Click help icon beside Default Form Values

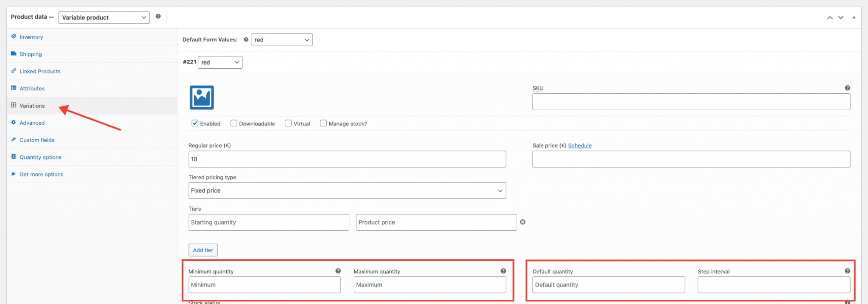pyautogui.click(x=246, y=39)
